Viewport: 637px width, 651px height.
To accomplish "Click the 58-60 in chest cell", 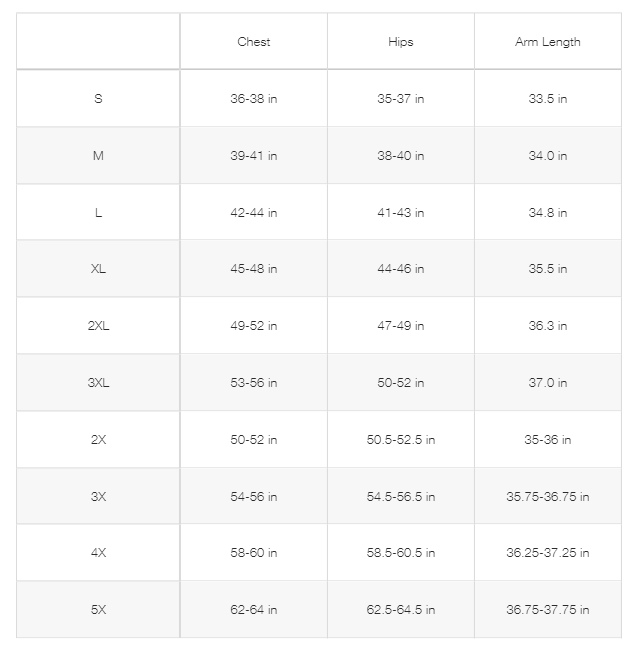I will coord(254,553).
